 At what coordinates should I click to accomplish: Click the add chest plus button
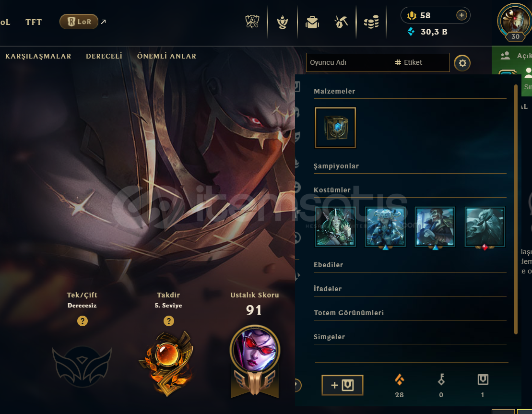tap(343, 385)
